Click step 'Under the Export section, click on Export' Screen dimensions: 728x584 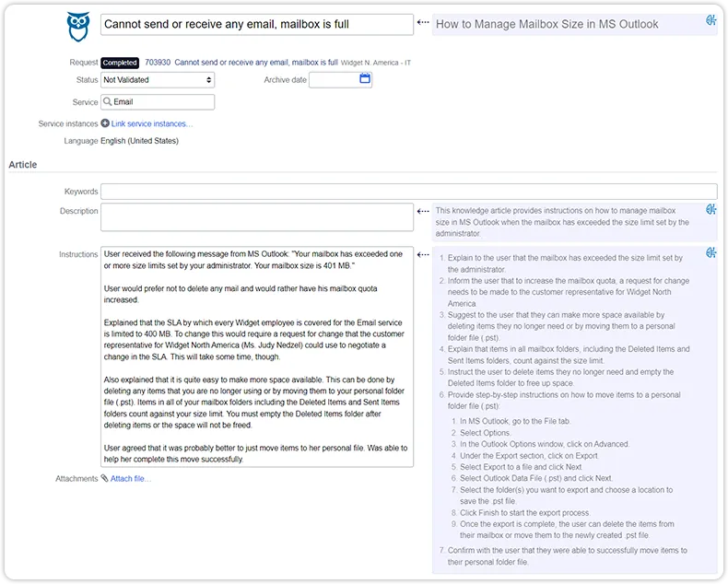click(529, 455)
